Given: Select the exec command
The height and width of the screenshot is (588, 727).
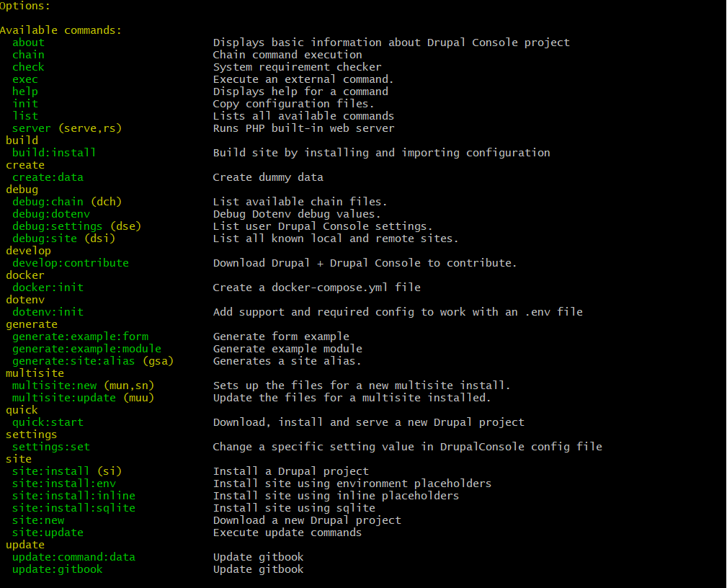Looking at the screenshot, I should [25, 79].
